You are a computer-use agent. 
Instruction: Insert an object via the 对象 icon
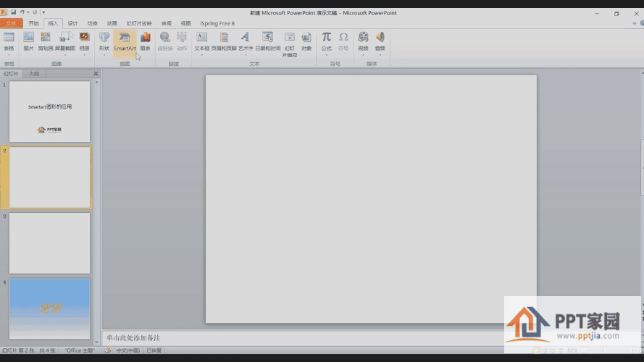pos(306,41)
